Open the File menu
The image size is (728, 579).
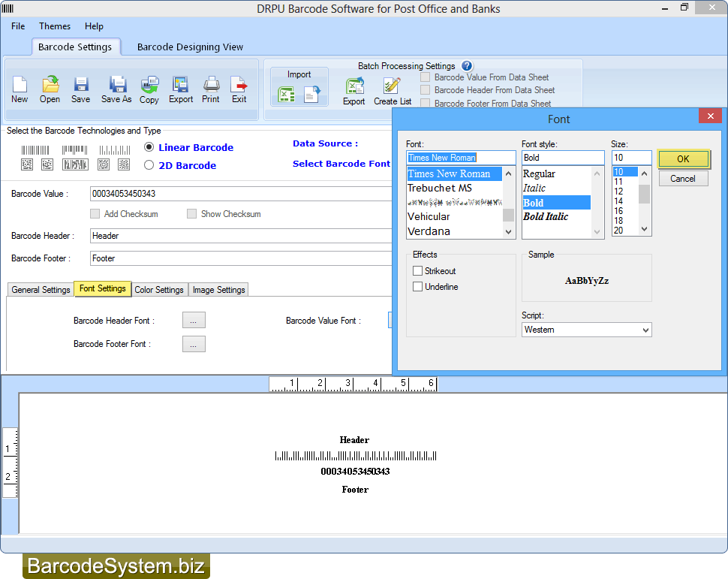pos(18,26)
